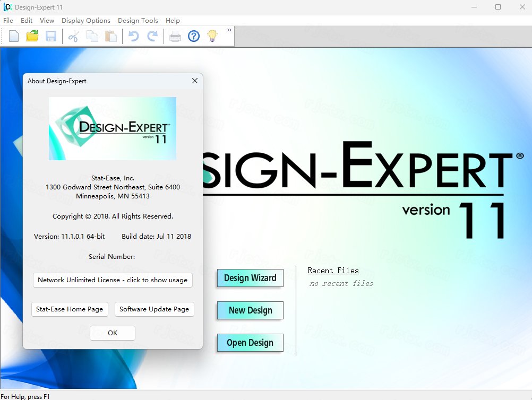
Task: Click the New Design file toolbar icon
Action: (14, 36)
